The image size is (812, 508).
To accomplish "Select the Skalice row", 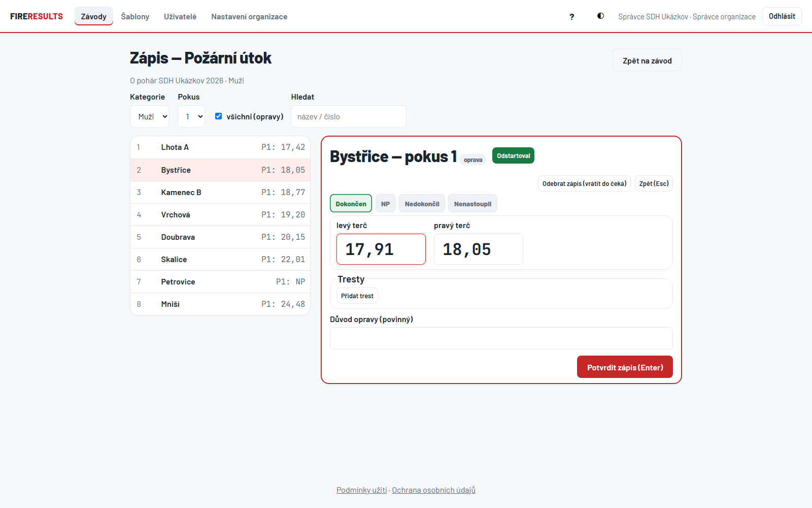I will tap(220, 259).
